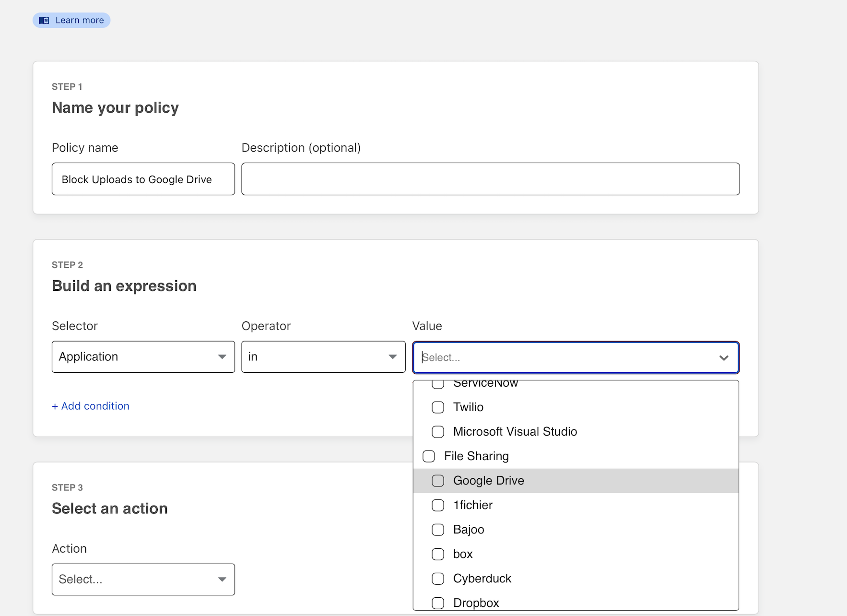
Task: Select the entire File Sharing category checkbox
Action: pos(428,456)
